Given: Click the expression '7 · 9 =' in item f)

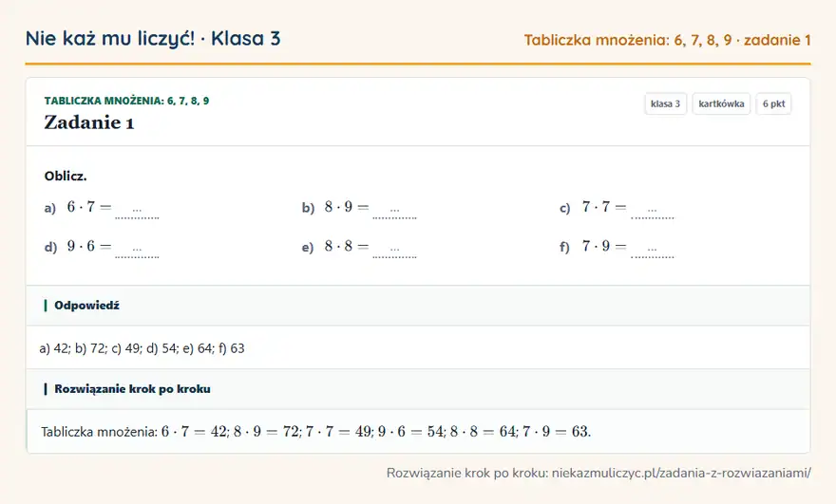Looking at the screenshot, I should [604, 246].
